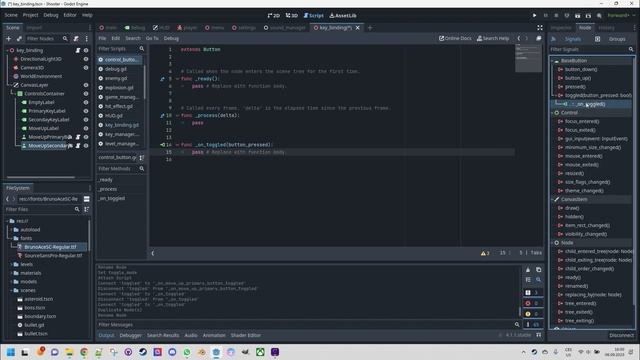Click the Filter Signals search field
This screenshot has height=360, width=640.
(x=591, y=49)
